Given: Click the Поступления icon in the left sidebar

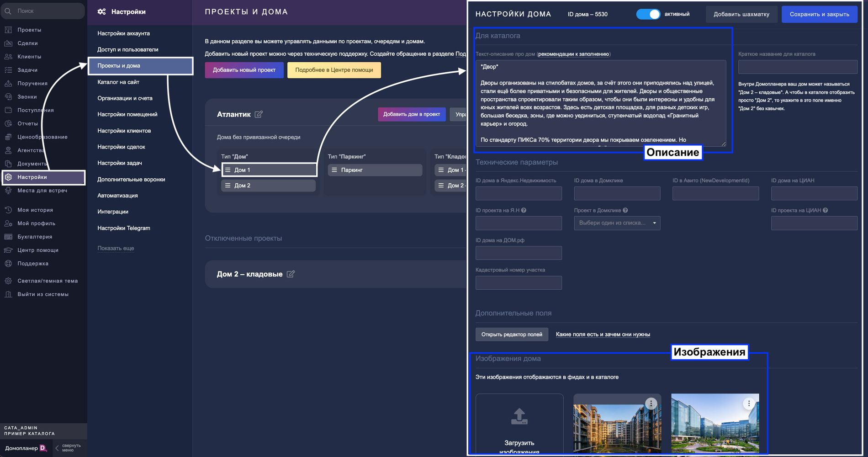Looking at the screenshot, I should click(x=8, y=110).
